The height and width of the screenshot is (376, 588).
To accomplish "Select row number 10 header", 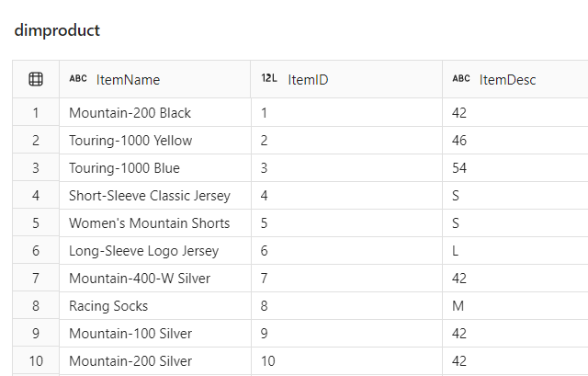I will coord(36,360).
